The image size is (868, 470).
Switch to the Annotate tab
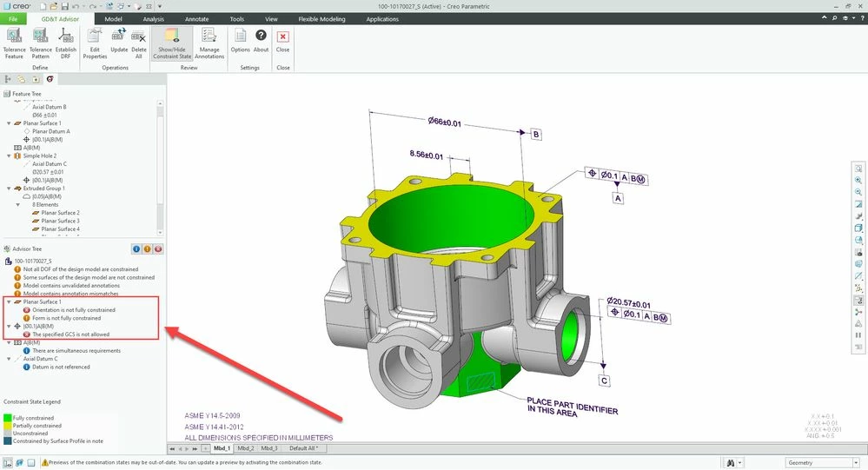click(x=196, y=19)
